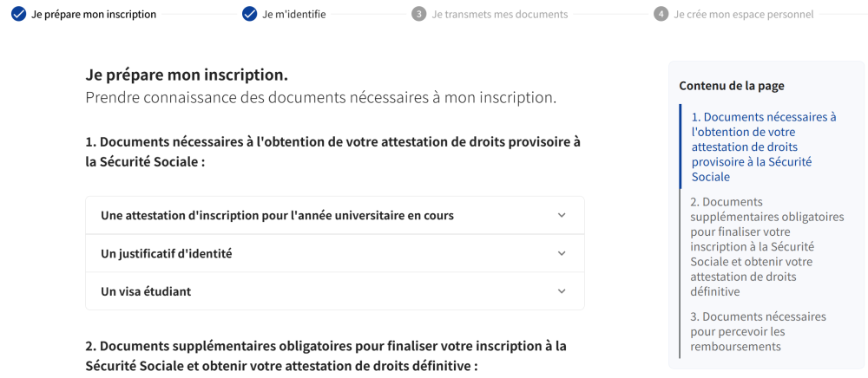Click the 'Un visa étudiant' accordion title
Viewport: 868px width, 378px height.
tap(146, 291)
